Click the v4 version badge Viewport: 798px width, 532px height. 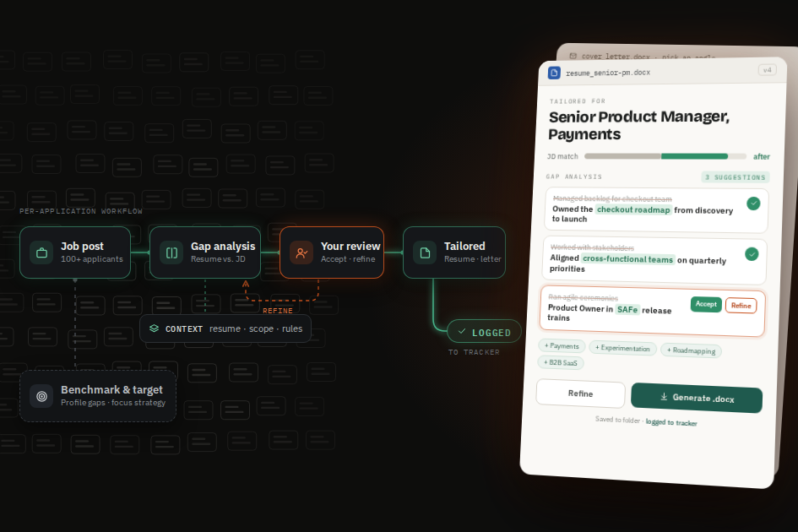click(x=767, y=70)
